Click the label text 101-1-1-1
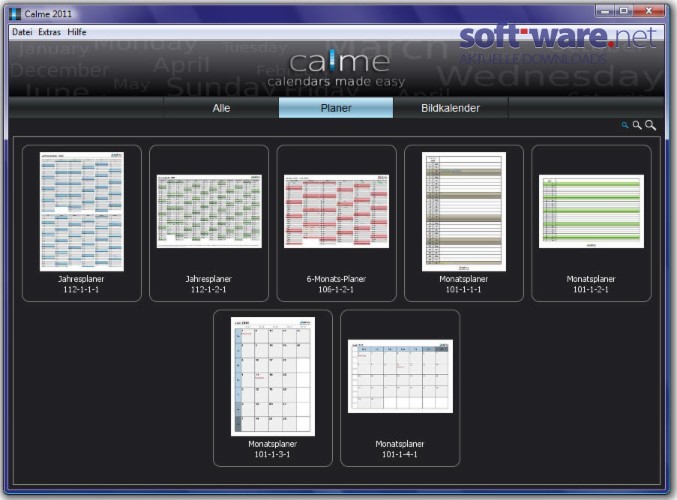Screen dimensions: 677x500 click(x=463, y=289)
